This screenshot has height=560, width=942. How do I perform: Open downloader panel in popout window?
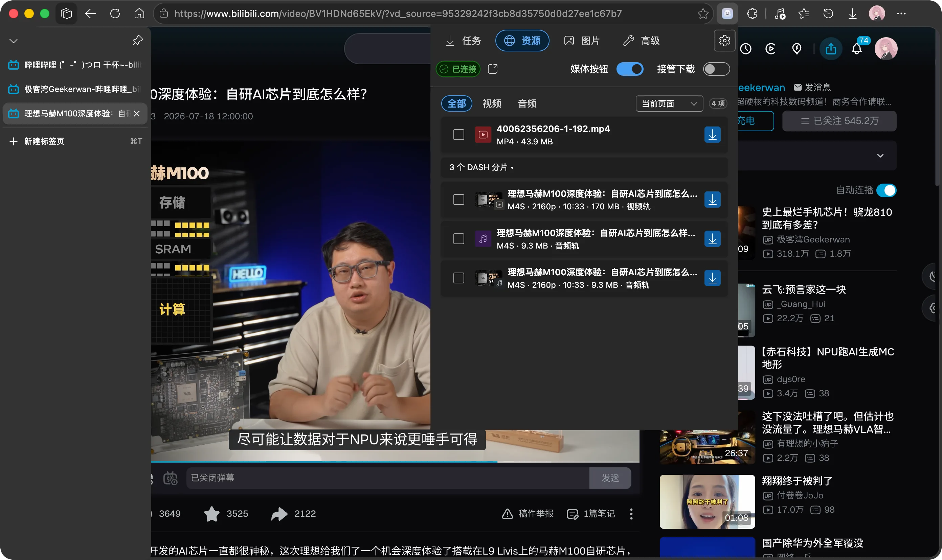point(493,69)
